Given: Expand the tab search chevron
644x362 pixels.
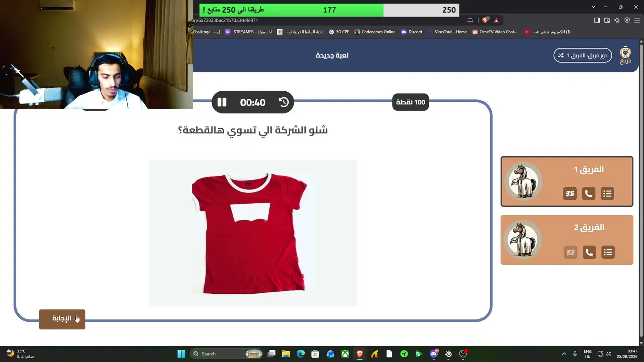Looking at the screenshot, I should click(593, 7).
